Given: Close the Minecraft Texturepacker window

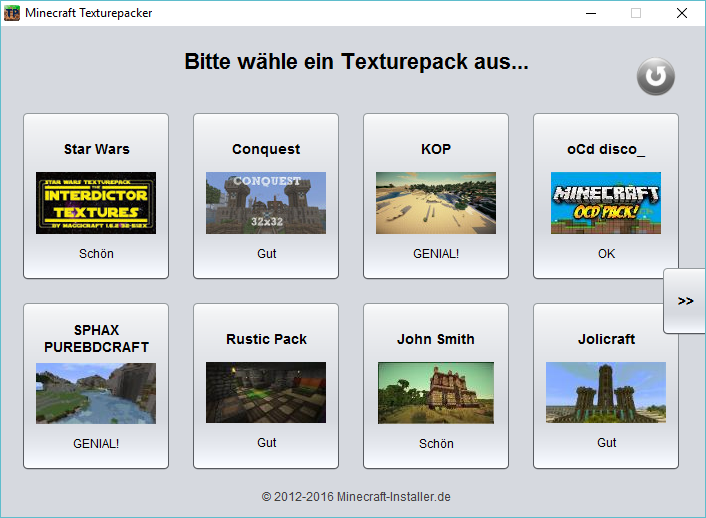Looking at the screenshot, I should (x=682, y=13).
